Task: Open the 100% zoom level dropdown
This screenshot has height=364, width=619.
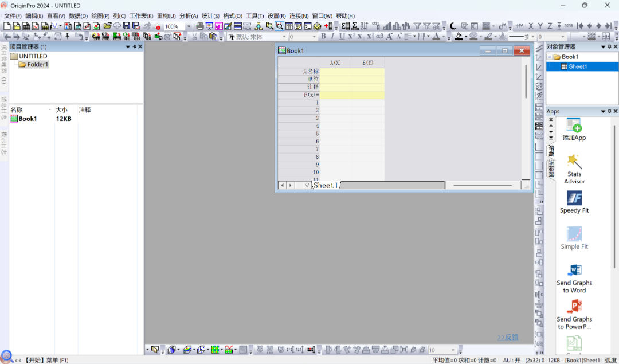Action: pyautogui.click(x=189, y=26)
